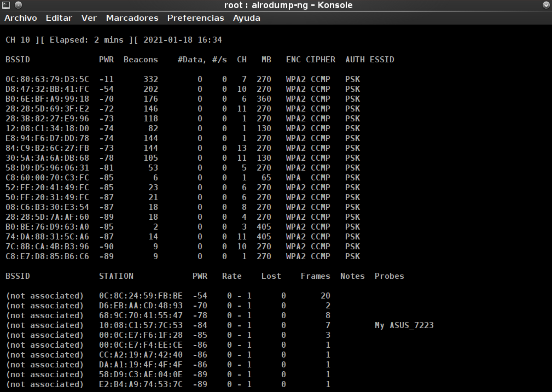Click the STATION column header
The height and width of the screenshot is (392, 552).
click(116, 276)
